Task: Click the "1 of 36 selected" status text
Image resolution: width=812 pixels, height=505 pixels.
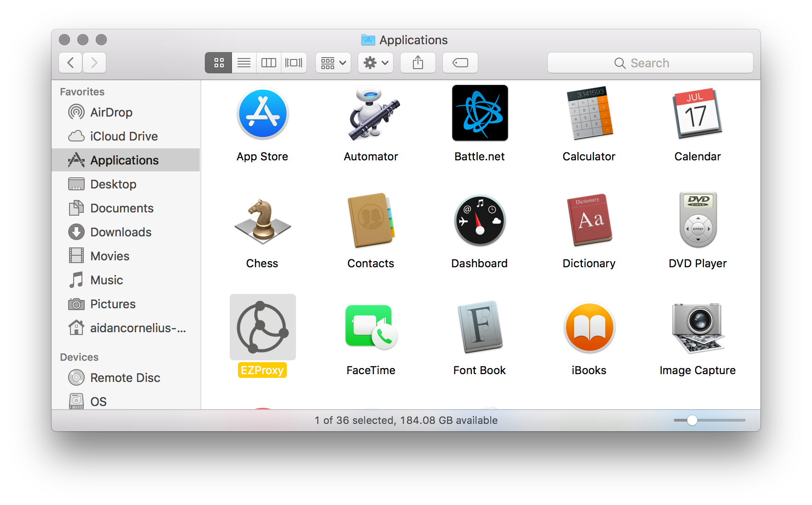Action: tap(354, 420)
